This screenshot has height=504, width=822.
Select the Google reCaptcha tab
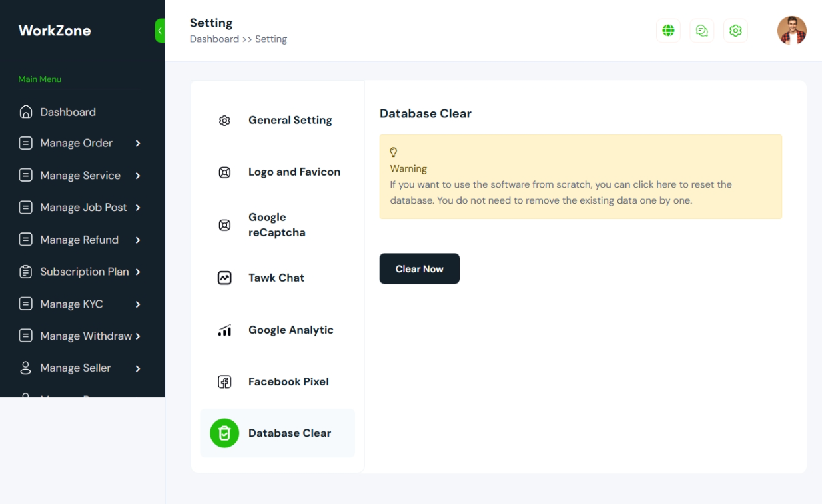point(278,225)
